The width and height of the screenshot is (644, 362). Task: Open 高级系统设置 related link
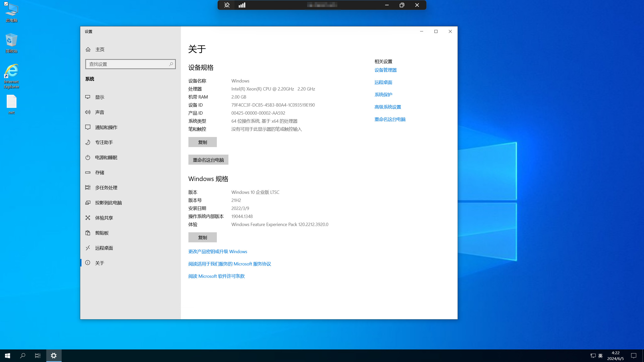pyautogui.click(x=388, y=107)
